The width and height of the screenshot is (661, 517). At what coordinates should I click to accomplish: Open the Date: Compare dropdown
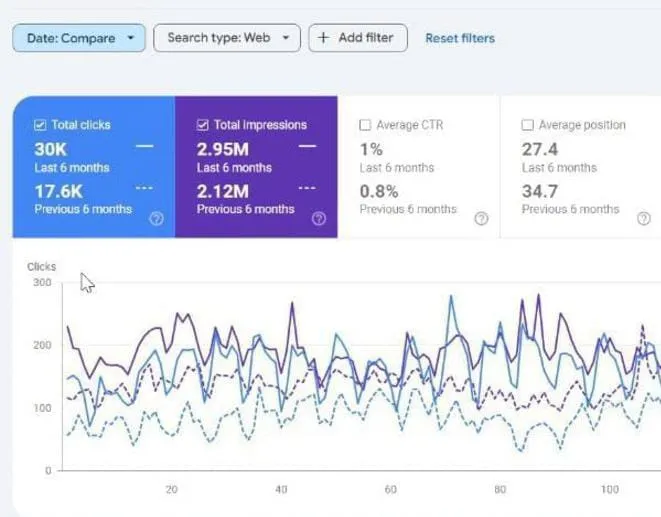[79, 38]
